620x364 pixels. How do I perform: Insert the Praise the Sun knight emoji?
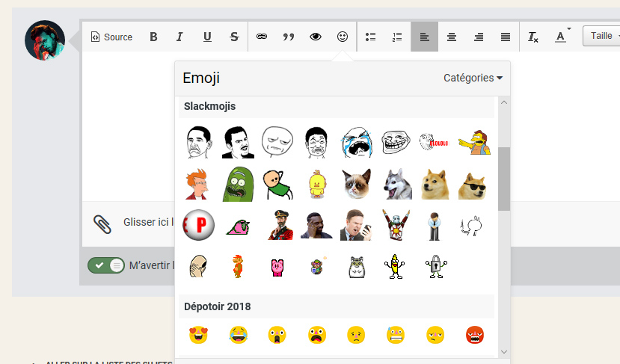tap(396, 225)
